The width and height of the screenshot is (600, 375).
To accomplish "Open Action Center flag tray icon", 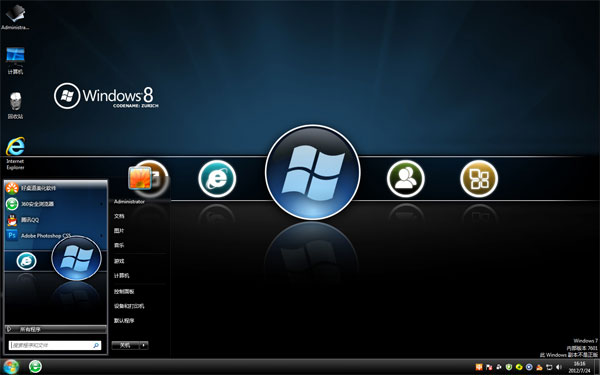I will coord(489,367).
